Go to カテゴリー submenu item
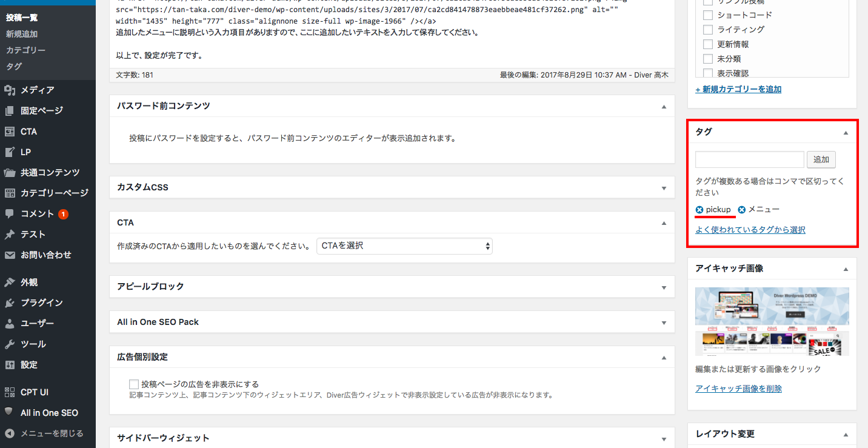Screen dimensions: 868x448 pyautogui.click(x=25, y=50)
